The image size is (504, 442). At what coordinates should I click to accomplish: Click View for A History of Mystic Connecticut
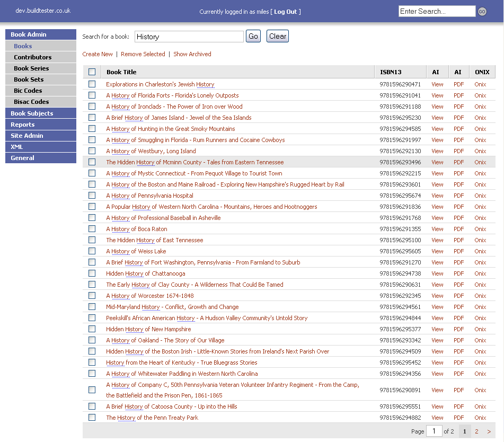437,173
